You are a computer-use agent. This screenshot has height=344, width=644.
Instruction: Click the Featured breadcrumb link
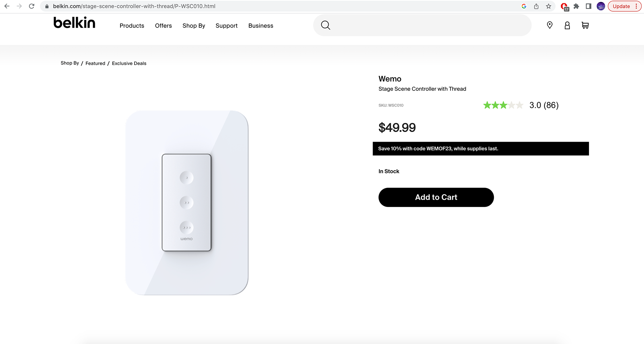[95, 63]
